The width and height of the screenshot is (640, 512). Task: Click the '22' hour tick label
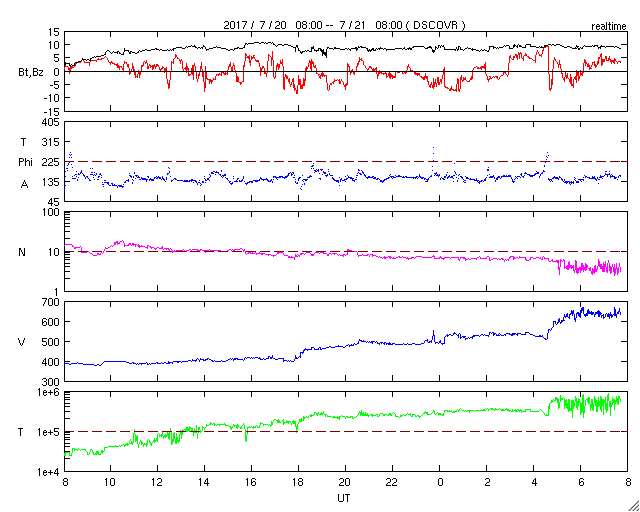(392, 482)
